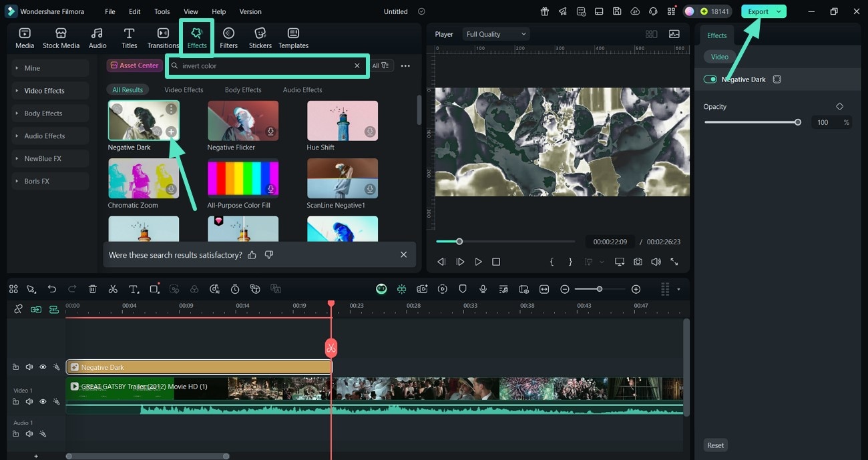This screenshot has width=868, height=460.
Task: Open the Edit menu
Action: pos(135,11)
